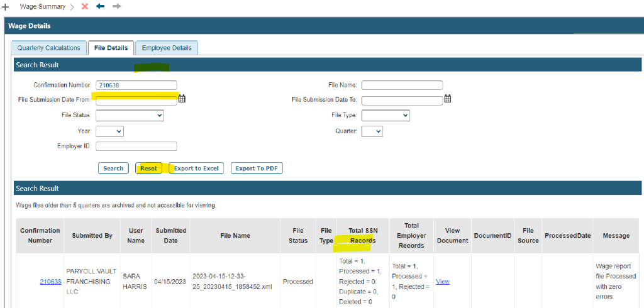
Task: Click the Wage Summary breadcrumb
Action: coord(43,6)
